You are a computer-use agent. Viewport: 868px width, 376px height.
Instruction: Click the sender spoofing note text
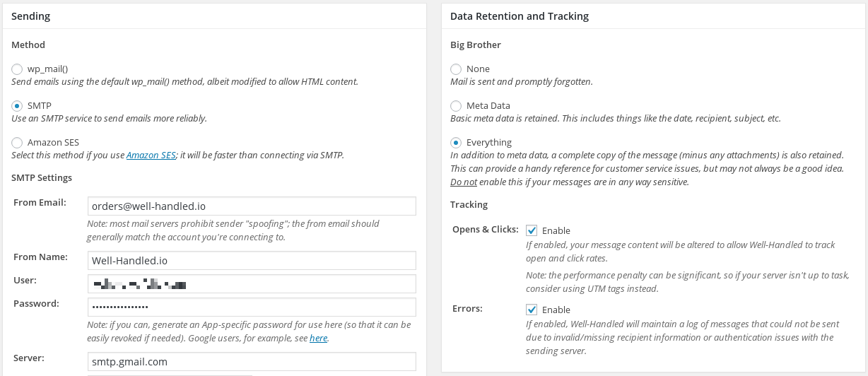coord(233,230)
